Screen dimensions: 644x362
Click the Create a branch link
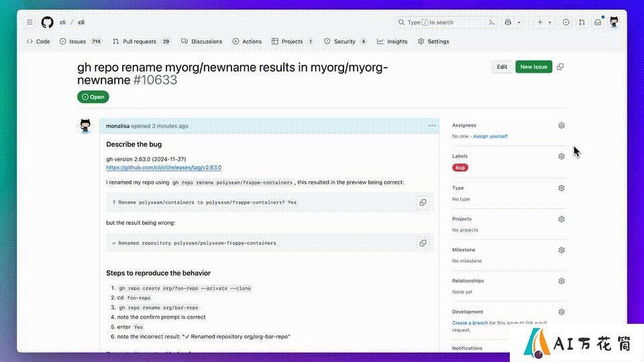470,323
